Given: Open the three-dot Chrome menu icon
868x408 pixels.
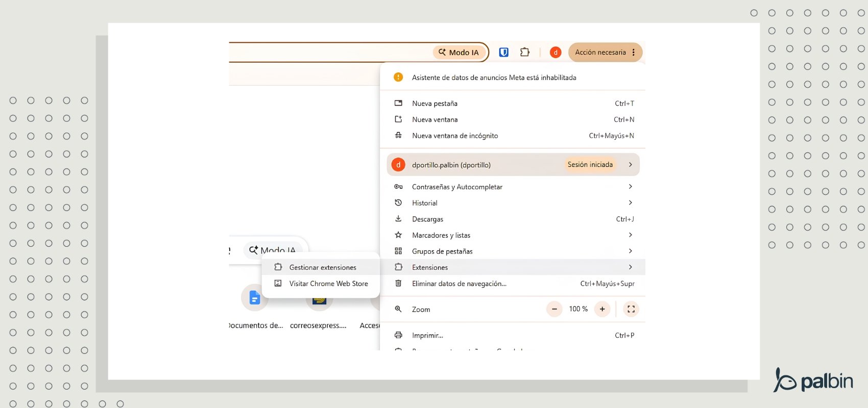Looking at the screenshot, I should tap(633, 52).
